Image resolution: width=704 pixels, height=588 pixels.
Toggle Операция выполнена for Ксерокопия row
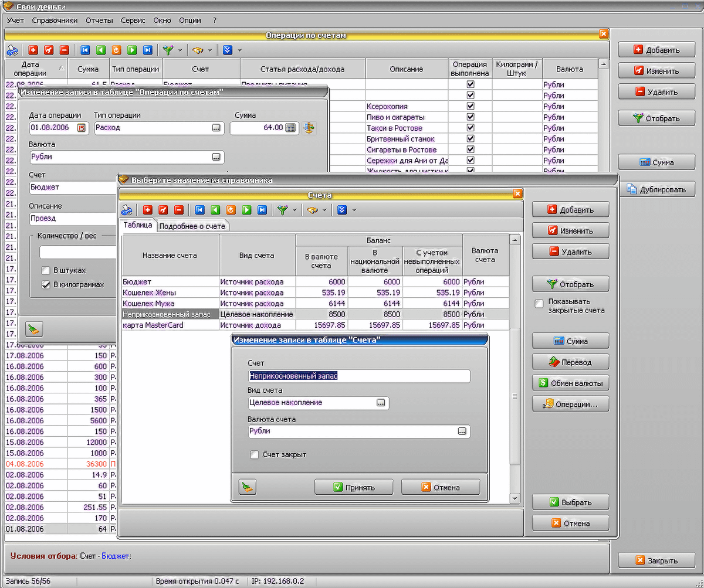(x=471, y=106)
